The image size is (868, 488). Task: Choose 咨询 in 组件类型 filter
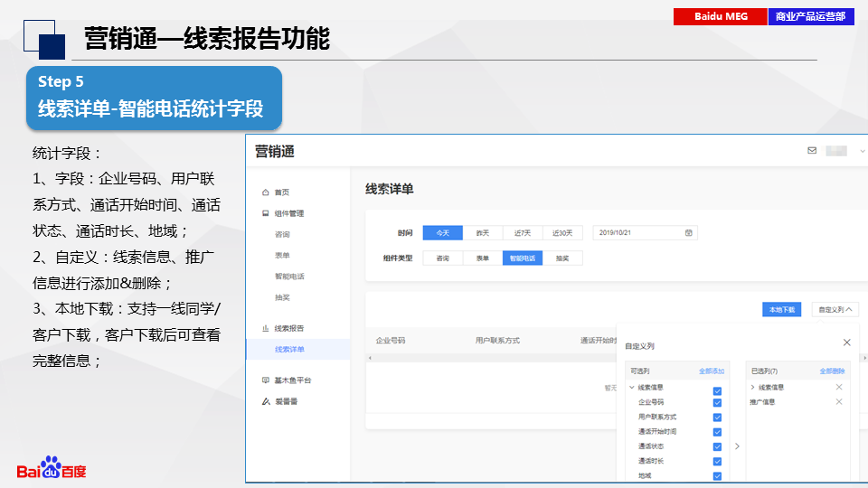coord(443,258)
